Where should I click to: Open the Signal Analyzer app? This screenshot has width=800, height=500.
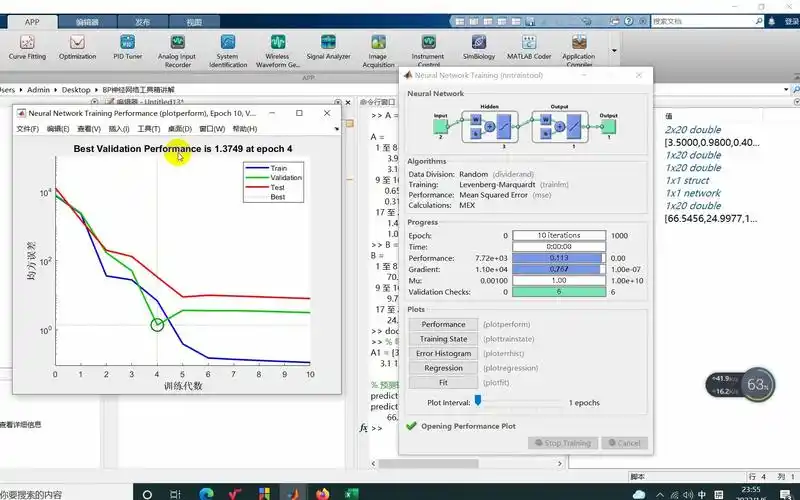pyautogui.click(x=328, y=47)
